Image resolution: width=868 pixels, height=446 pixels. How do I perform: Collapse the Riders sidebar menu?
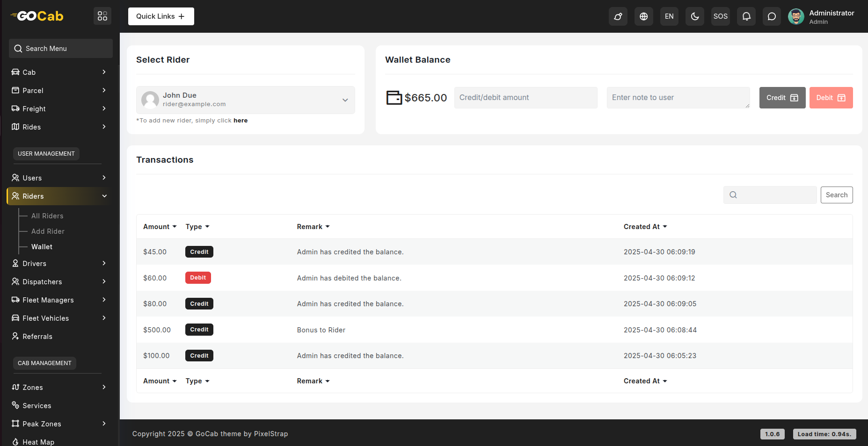pos(59,196)
